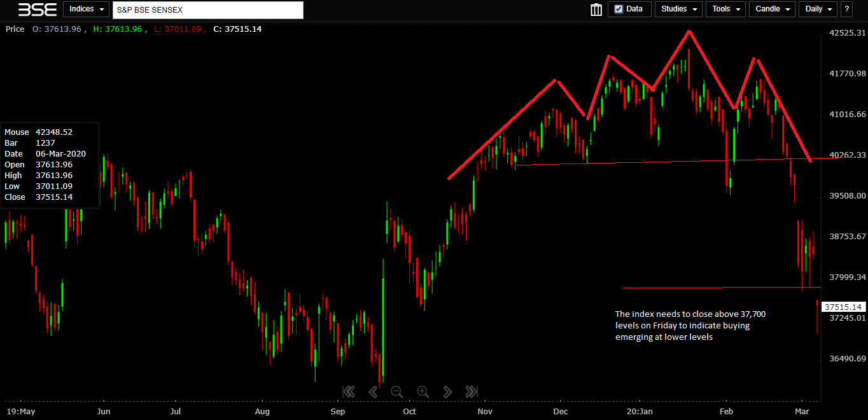Expand the Candle chart type dropdown
The image size is (868, 420).
click(773, 10)
